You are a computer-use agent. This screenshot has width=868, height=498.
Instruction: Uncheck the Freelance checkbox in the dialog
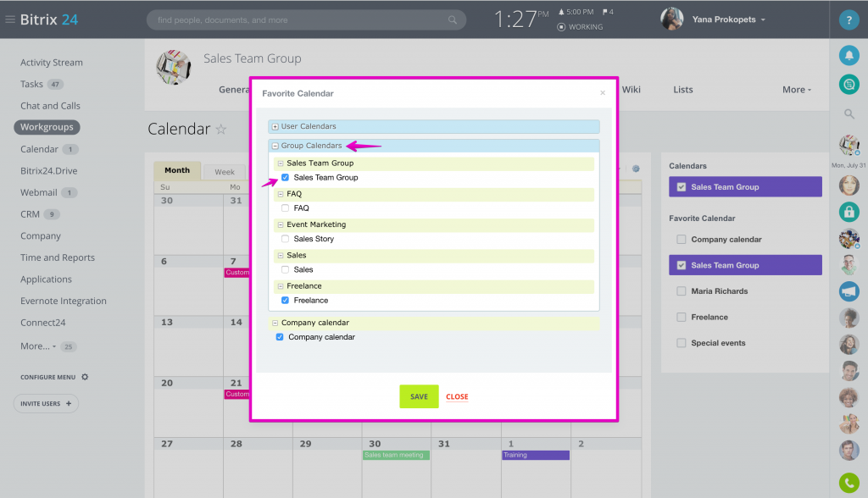[285, 301]
